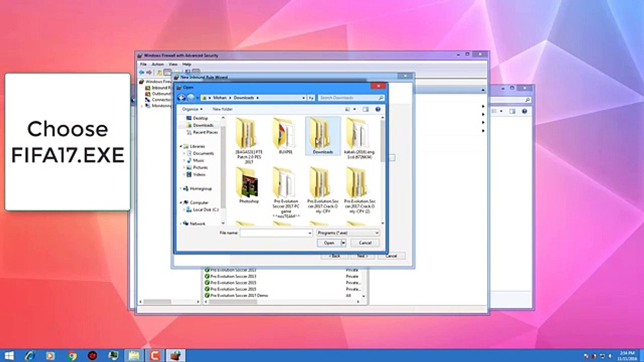Screen dimensions: 644x362
Task: Open Help in the Open dialog
Action: click(378, 109)
